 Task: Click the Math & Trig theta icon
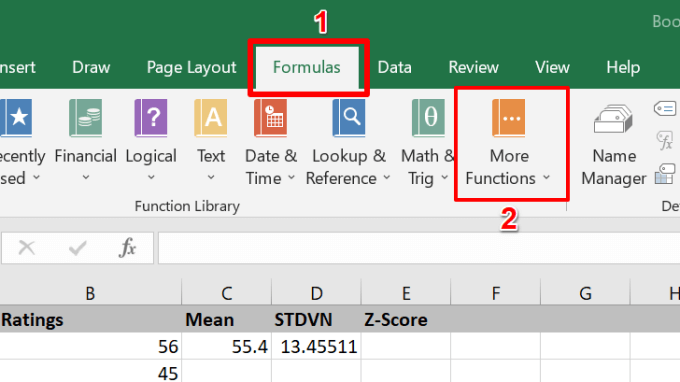pos(428,118)
